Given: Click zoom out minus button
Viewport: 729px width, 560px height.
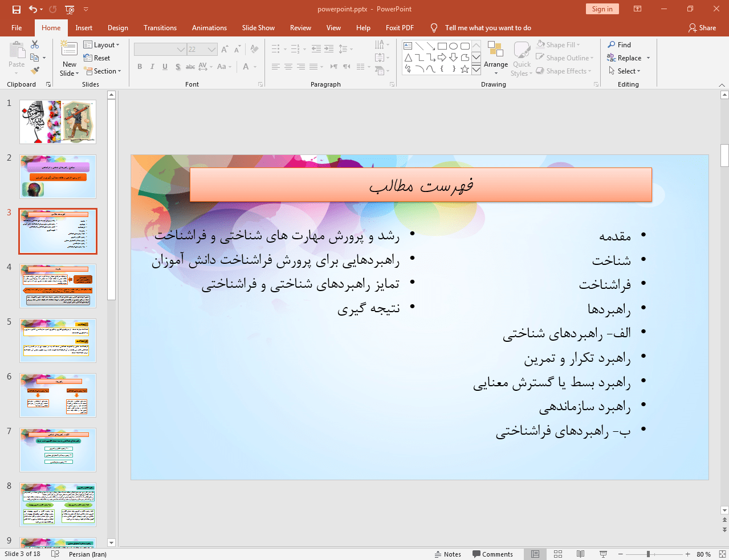Looking at the screenshot, I should pos(621,554).
